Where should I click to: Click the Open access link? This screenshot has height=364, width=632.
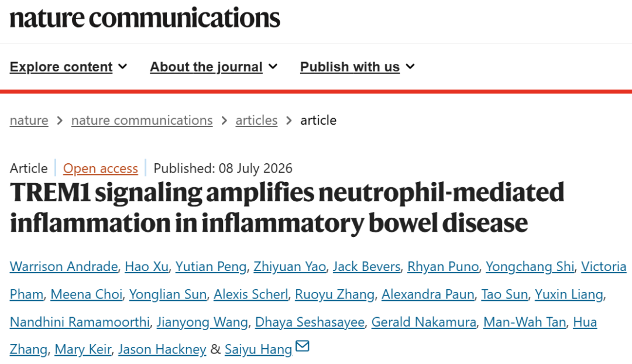point(101,168)
